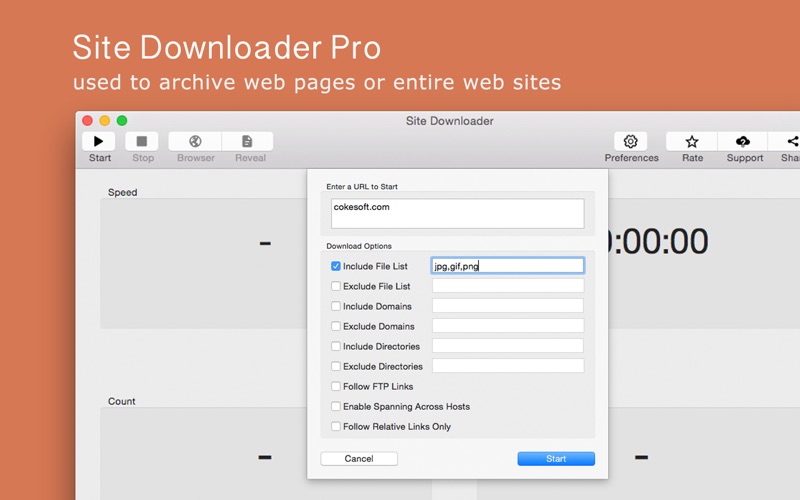The image size is (800, 500).
Task: Click the Start play icon in toolbar
Action: 98,141
